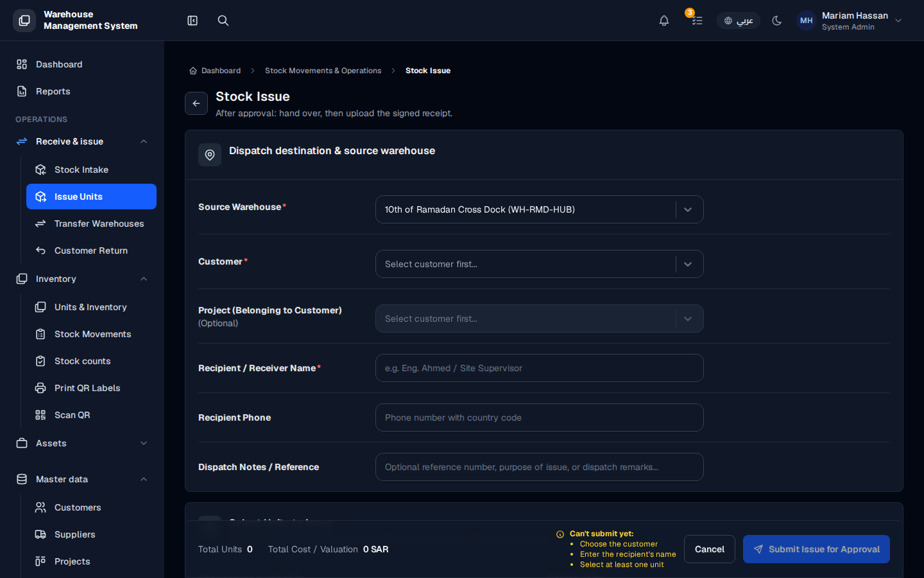
Task: Follow Stock Movements & Operations breadcrumb link
Action: (x=323, y=71)
